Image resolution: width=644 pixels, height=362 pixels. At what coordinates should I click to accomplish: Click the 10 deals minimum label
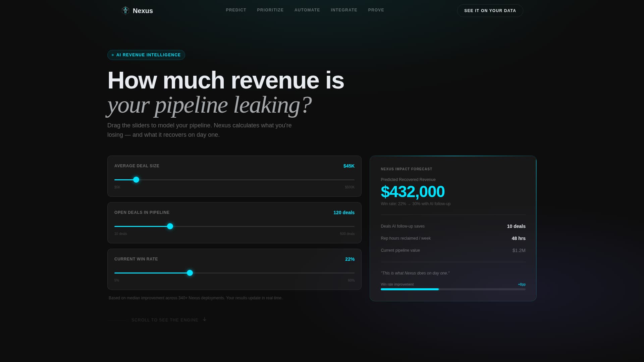pos(121,234)
